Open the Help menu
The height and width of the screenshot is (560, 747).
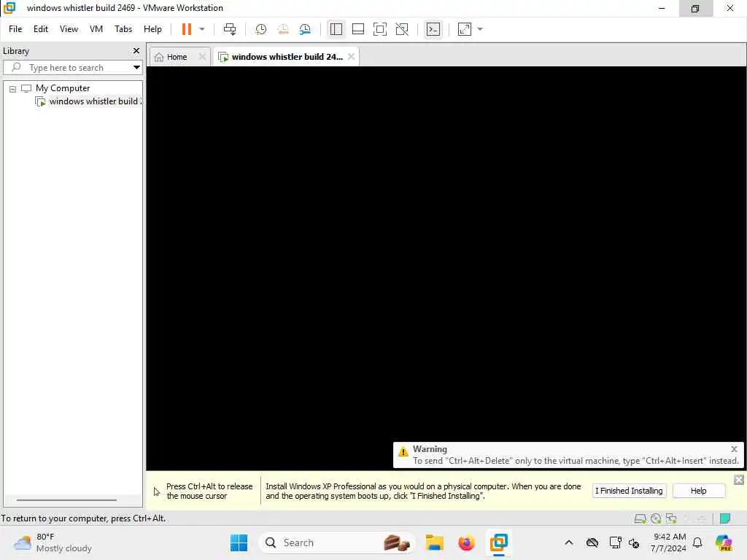(153, 29)
